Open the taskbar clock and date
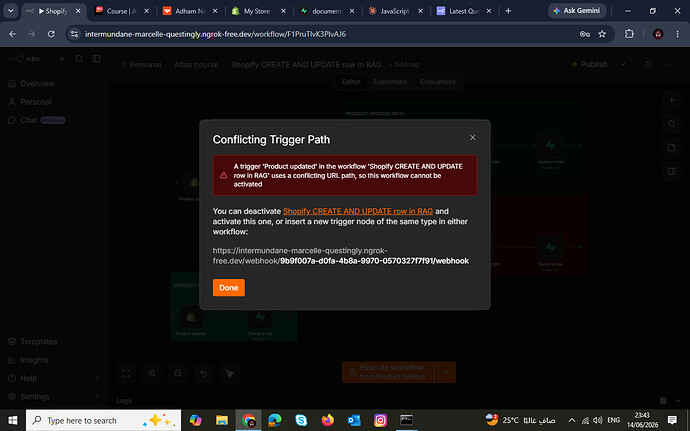Screen dimensions: 690x431 pos(642,420)
